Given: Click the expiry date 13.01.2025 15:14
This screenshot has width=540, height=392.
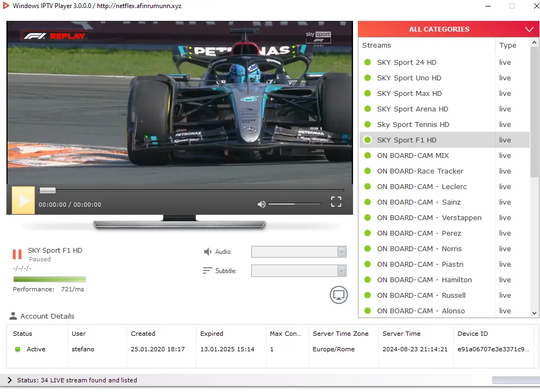Looking at the screenshot, I should point(227,349).
